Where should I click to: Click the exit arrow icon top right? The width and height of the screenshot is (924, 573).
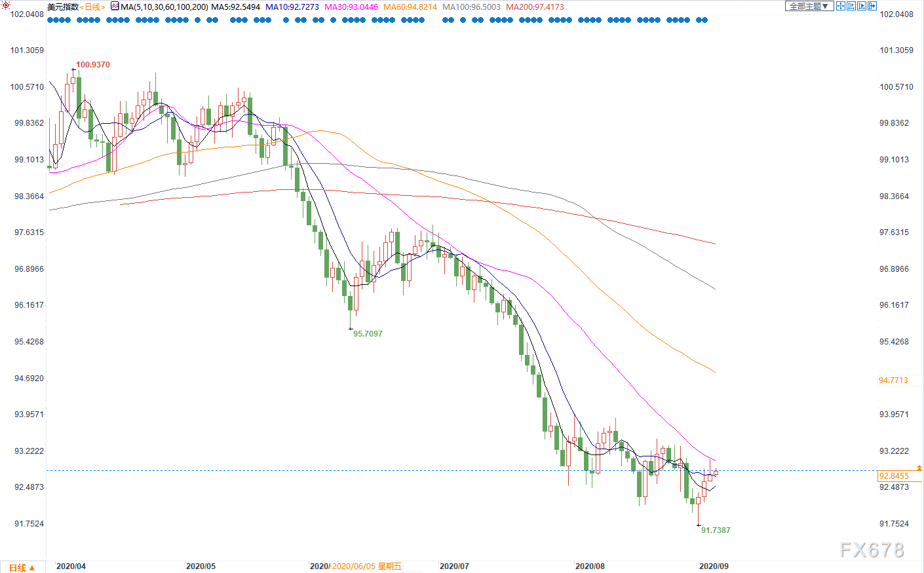tap(872, 6)
